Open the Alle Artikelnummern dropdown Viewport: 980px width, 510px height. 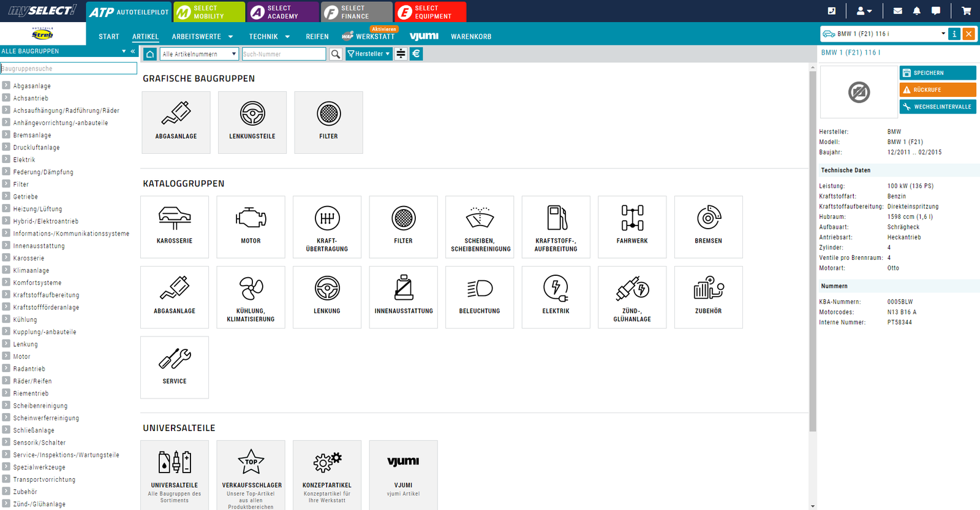199,54
